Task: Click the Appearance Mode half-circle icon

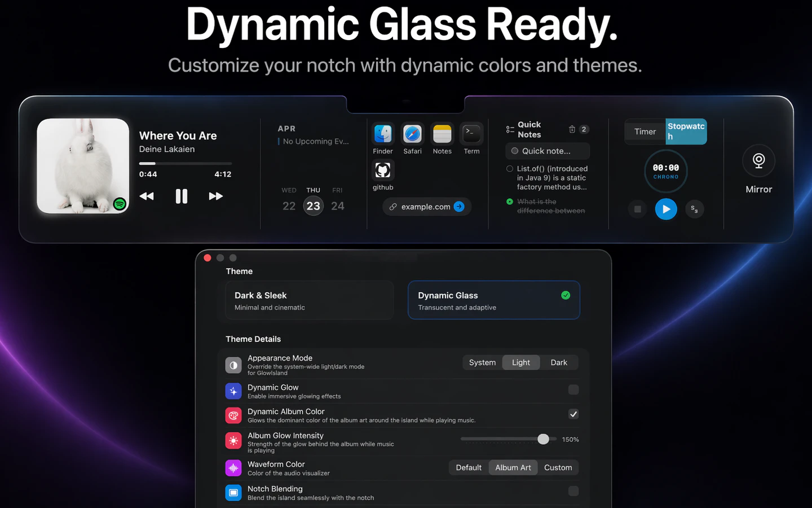Action: [233, 365]
